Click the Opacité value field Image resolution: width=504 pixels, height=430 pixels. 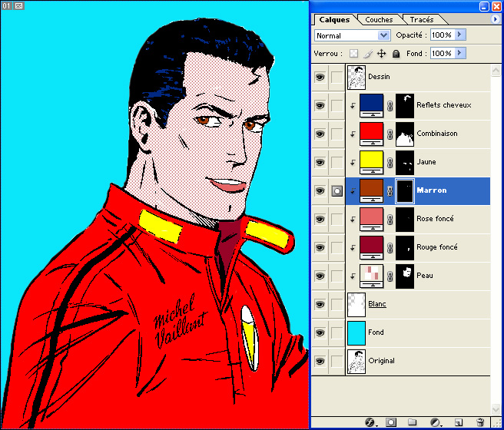click(x=443, y=35)
